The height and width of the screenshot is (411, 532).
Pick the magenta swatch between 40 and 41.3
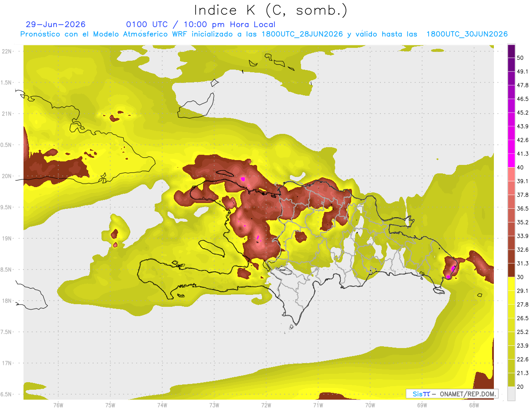click(511, 160)
